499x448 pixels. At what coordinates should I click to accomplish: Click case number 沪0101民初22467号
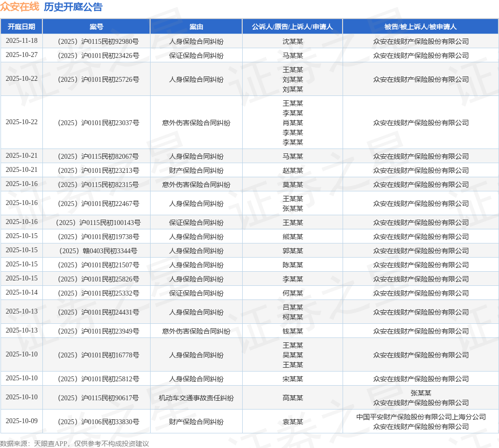click(x=98, y=203)
